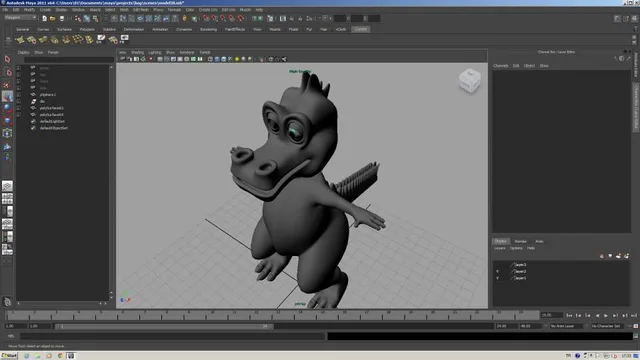Switch to four view layout
The image size is (640, 360).
[x=7, y=199]
